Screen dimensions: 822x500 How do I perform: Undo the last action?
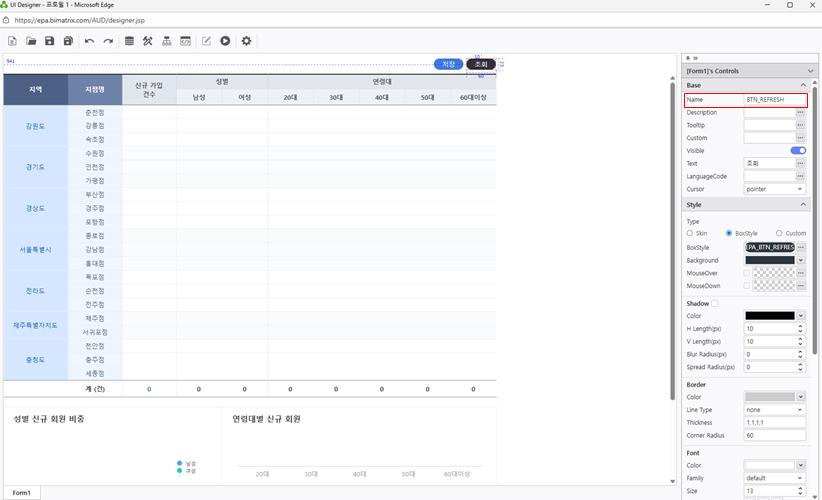point(89,41)
